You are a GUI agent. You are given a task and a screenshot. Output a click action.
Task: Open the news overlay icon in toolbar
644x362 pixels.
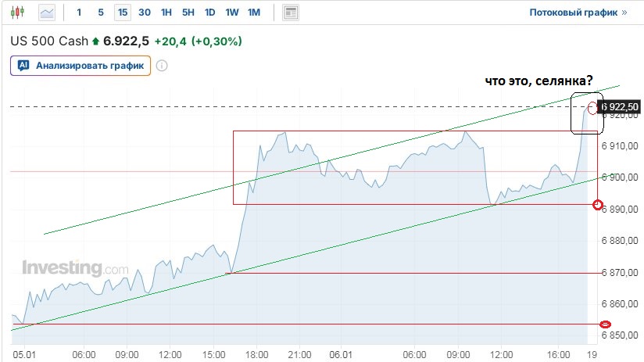point(291,13)
